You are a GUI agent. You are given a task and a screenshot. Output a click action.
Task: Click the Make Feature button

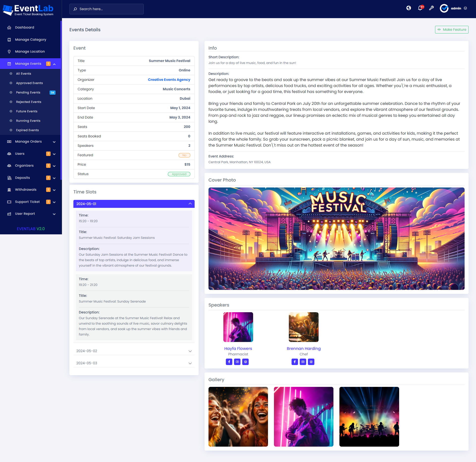[451, 30]
